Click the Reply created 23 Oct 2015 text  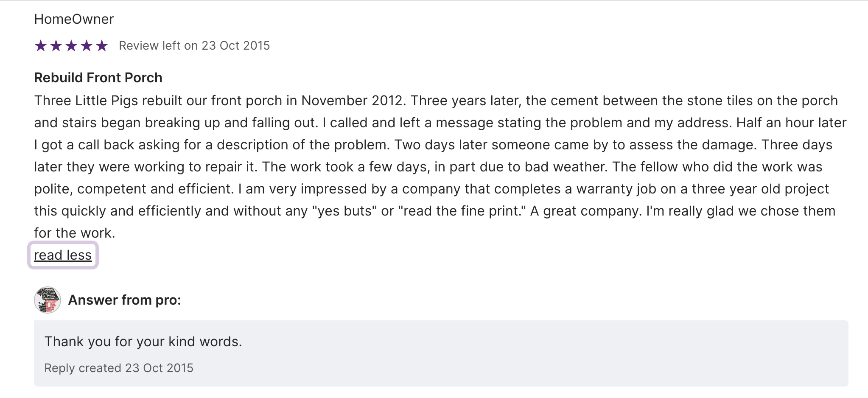tap(119, 368)
